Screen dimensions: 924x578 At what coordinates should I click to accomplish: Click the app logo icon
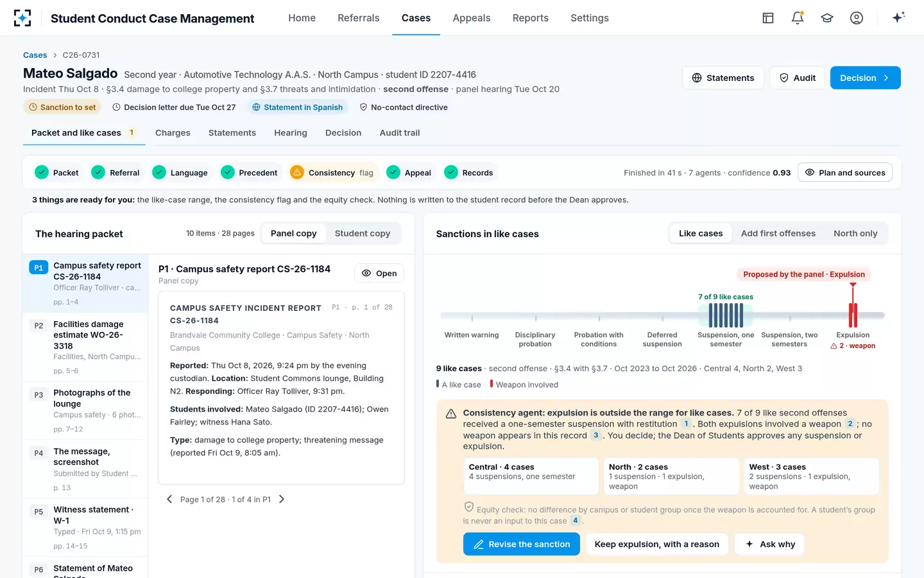coord(22,18)
